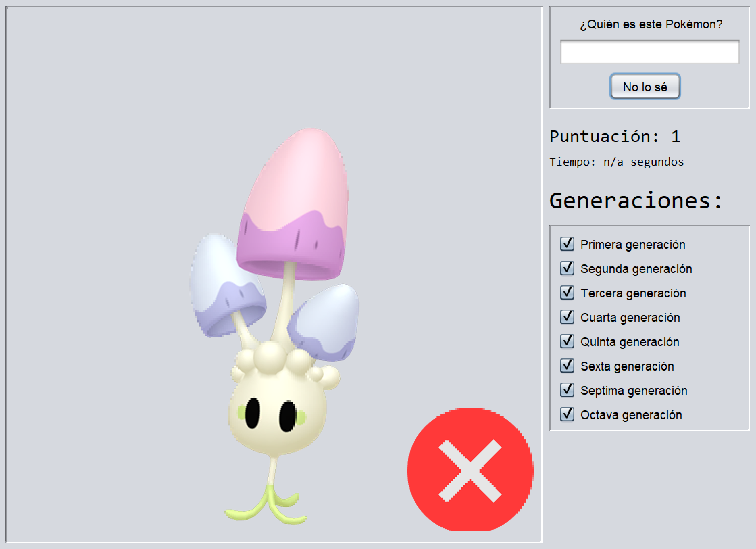Toggle the Sexta generación checkbox
This screenshot has height=549, width=756.
point(567,366)
